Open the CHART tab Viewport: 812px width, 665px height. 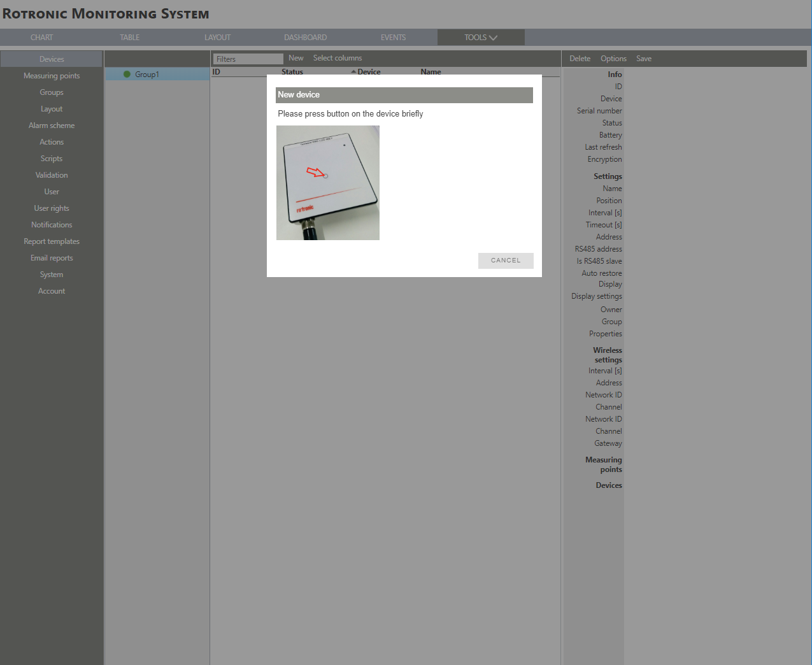[x=41, y=38]
